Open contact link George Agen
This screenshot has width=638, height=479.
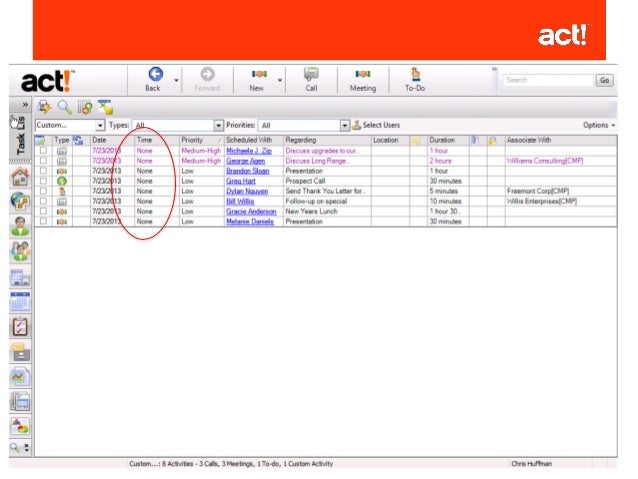tap(245, 161)
